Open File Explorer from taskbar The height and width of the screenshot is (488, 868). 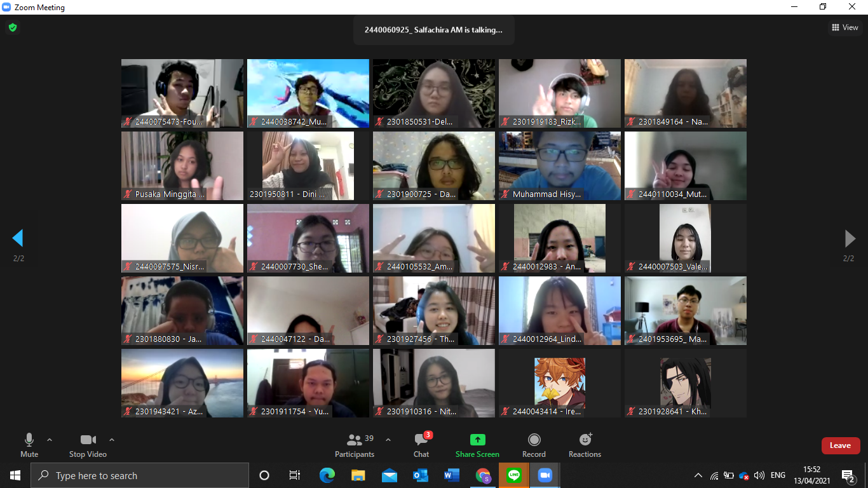pyautogui.click(x=358, y=475)
